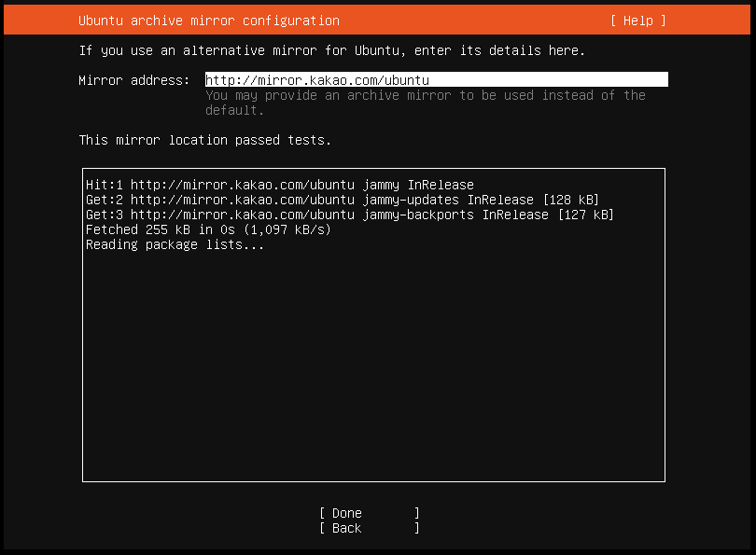Click the Done button

369,513
